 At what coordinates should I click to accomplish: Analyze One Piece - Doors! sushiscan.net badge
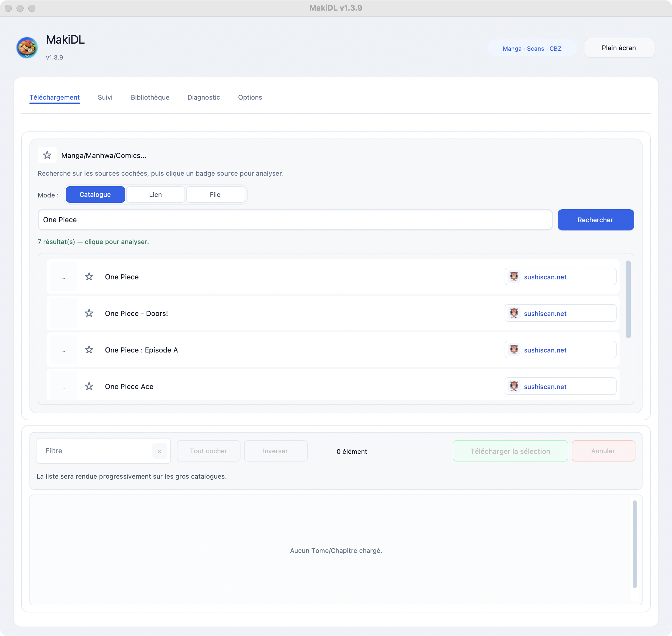(560, 313)
